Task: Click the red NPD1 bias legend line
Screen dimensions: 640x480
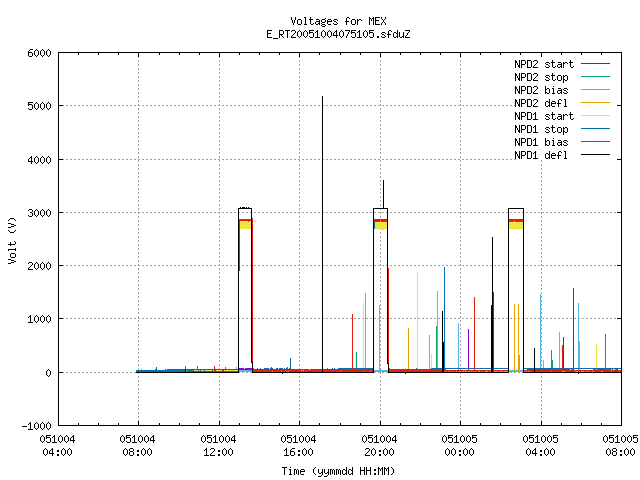Action: [x=596, y=142]
